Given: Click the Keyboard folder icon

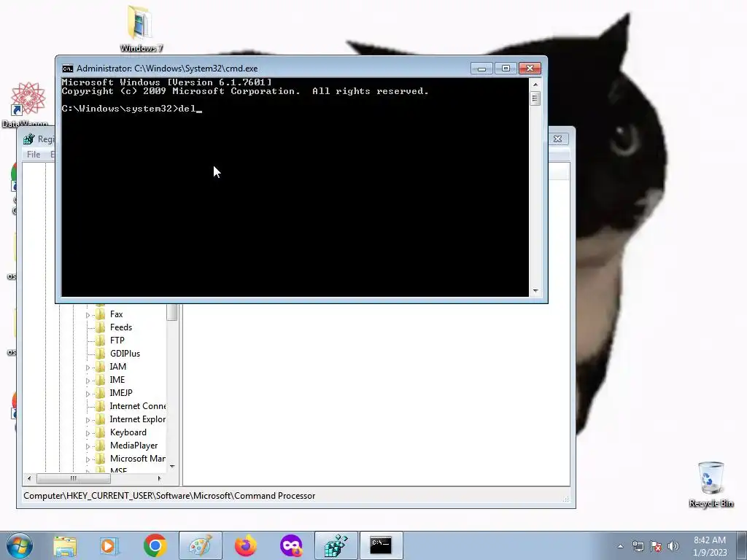Looking at the screenshot, I should 100,432.
